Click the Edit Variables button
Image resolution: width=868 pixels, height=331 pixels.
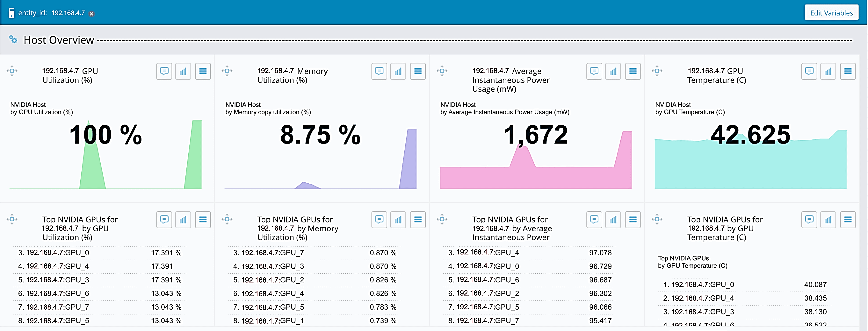(x=831, y=13)
